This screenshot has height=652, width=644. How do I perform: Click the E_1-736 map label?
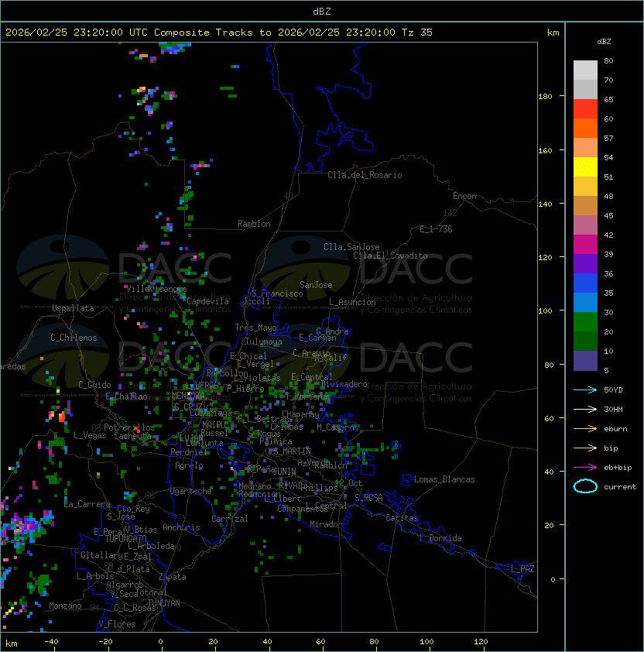pyautogui.click(x=436, y=229)
